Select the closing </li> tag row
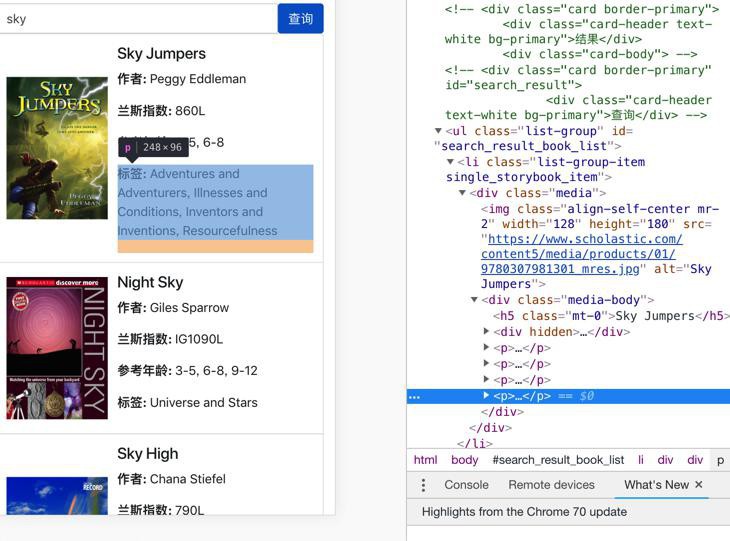The width and height of the screenshot is (730, 541). [475, 443]
